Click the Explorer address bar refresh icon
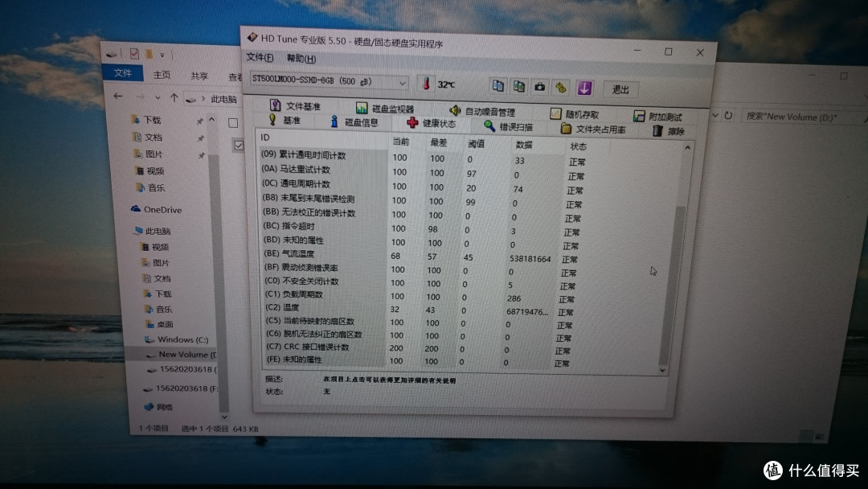 pos(728,116)
